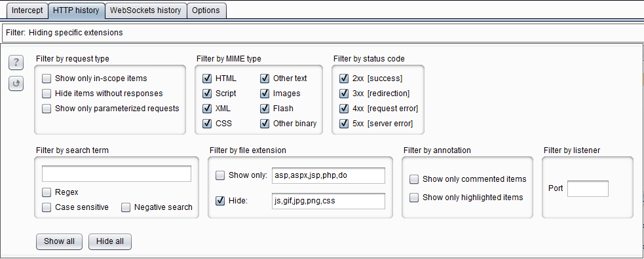The height and width of the screenshot is (259, 644).
Task: Toggle 5xx server error checkbox
Action: click(x=344, y=124)
